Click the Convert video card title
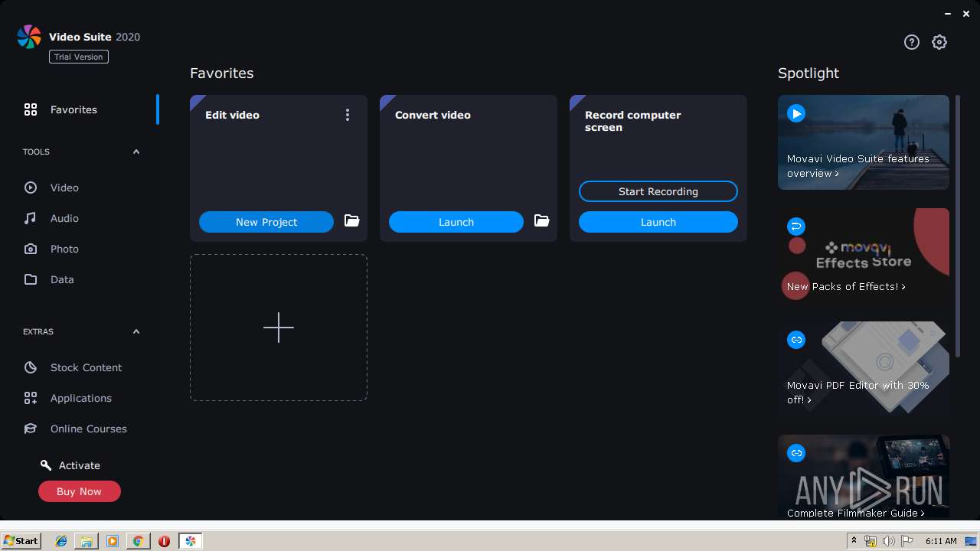 click(x=433, y=115)
